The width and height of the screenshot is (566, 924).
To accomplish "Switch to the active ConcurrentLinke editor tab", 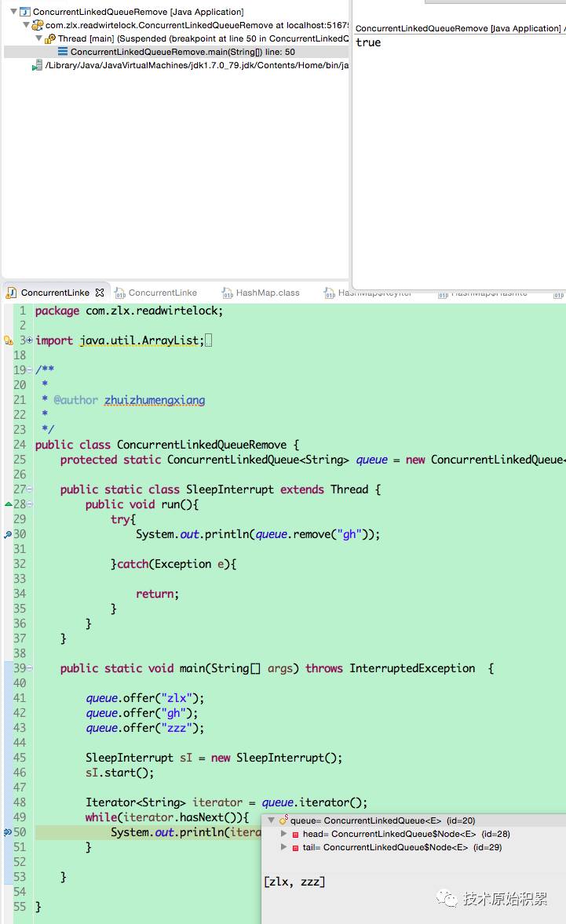I will 56,293.
